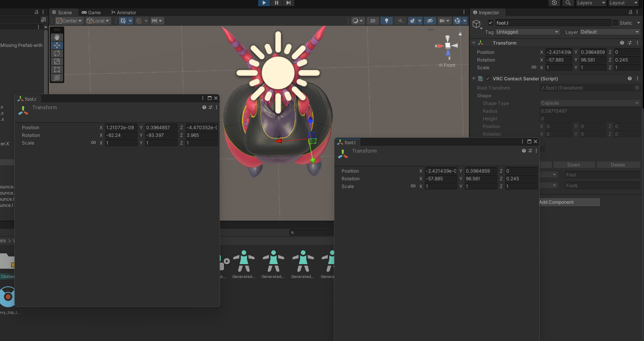Toggle constrained scale link in foot.r window

(93, 143)
